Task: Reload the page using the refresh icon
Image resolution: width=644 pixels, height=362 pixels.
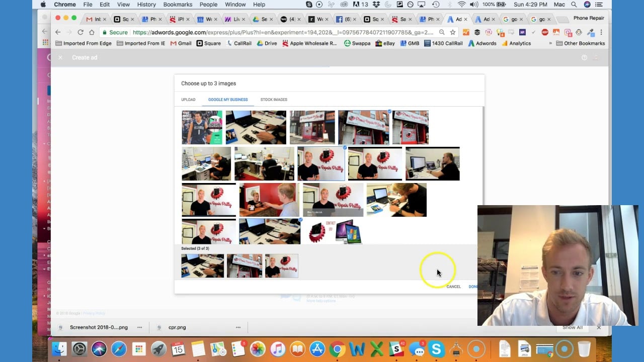Action: click(80, 32)
